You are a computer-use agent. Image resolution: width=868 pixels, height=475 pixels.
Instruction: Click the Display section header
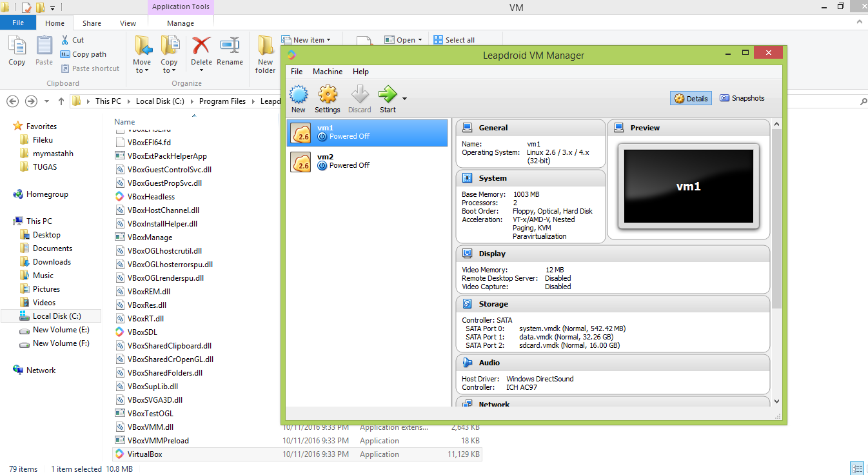[x=613, y=254]
